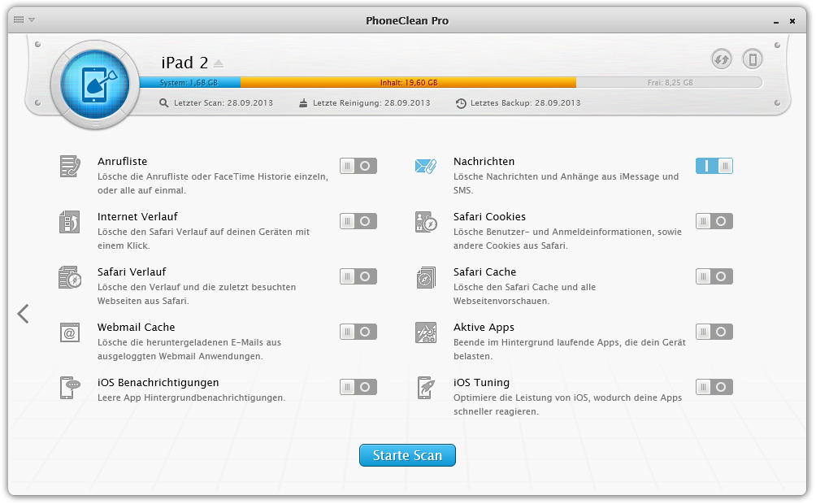Click the Safari Cookies icon
This screenshot has height=504, width=816.
click(426, 222)
